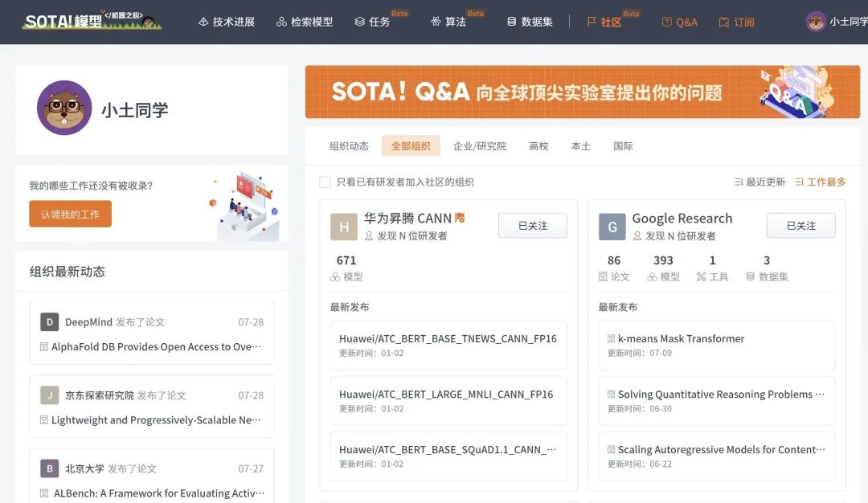
Task: Open Google Research 393 模型 count
Action: (x=663, y=268)
